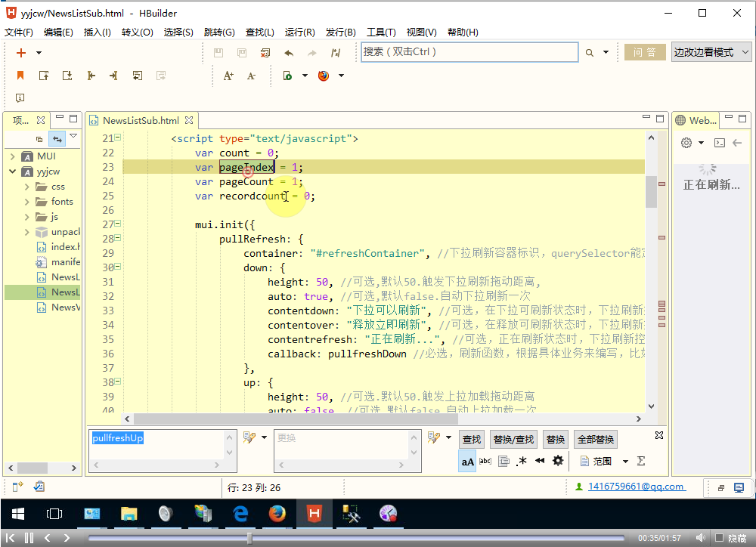756x547 pixels.
Task: Toggle link-with-editor icon in project panel
Action: 57,139
